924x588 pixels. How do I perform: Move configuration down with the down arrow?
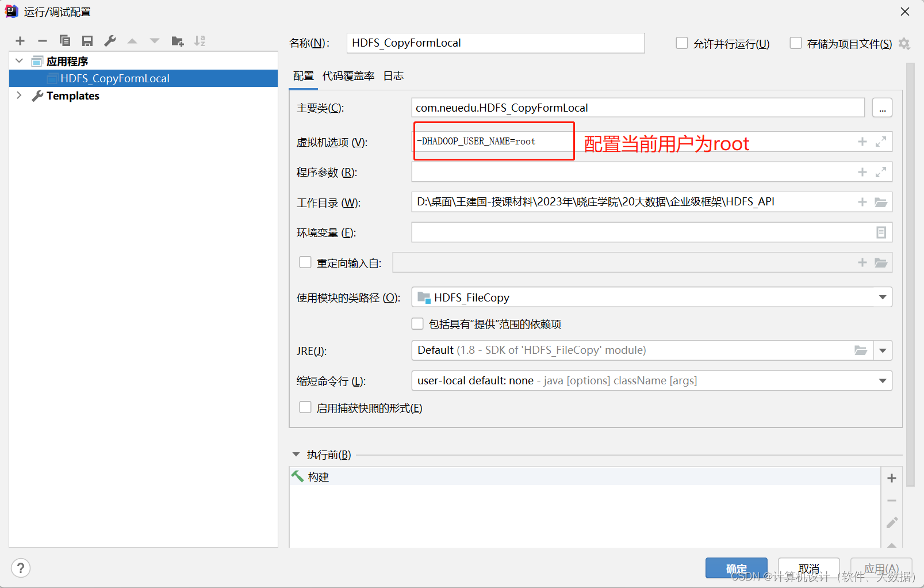155,41
